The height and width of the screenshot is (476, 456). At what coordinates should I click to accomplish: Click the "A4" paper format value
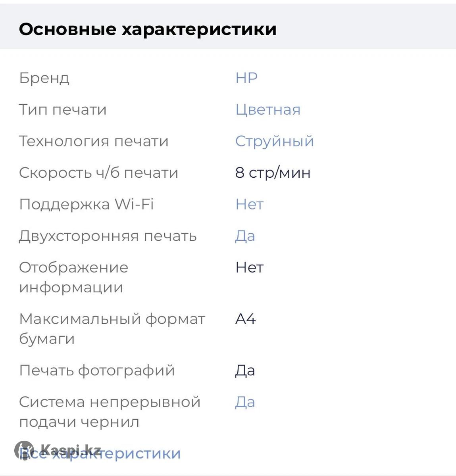tap(245, 319)
